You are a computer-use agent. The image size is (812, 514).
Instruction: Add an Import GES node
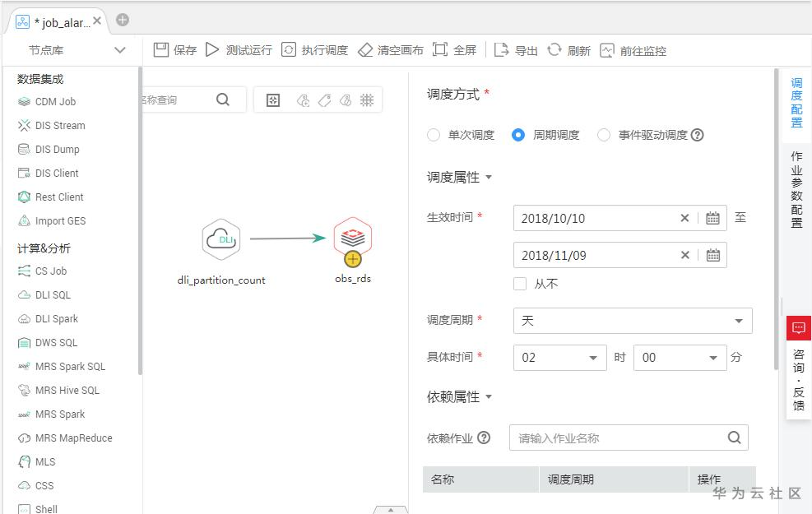pos(52,220)
